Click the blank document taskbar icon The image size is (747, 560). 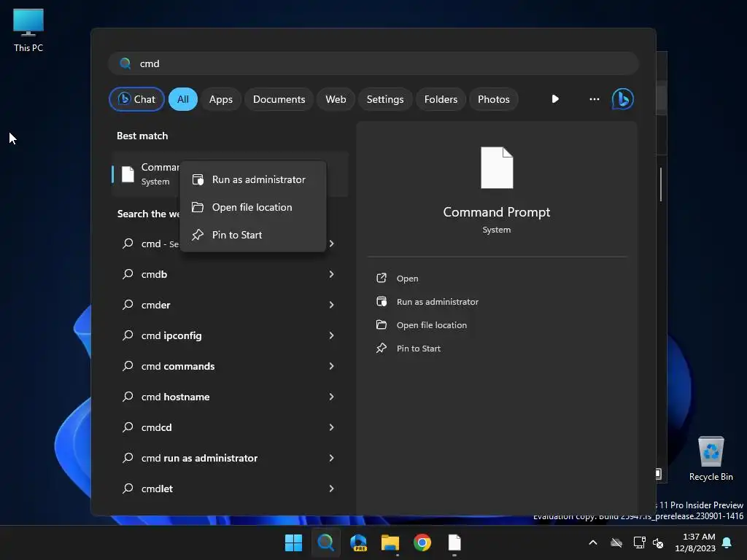pyautogui.click(x=454, y=542)
